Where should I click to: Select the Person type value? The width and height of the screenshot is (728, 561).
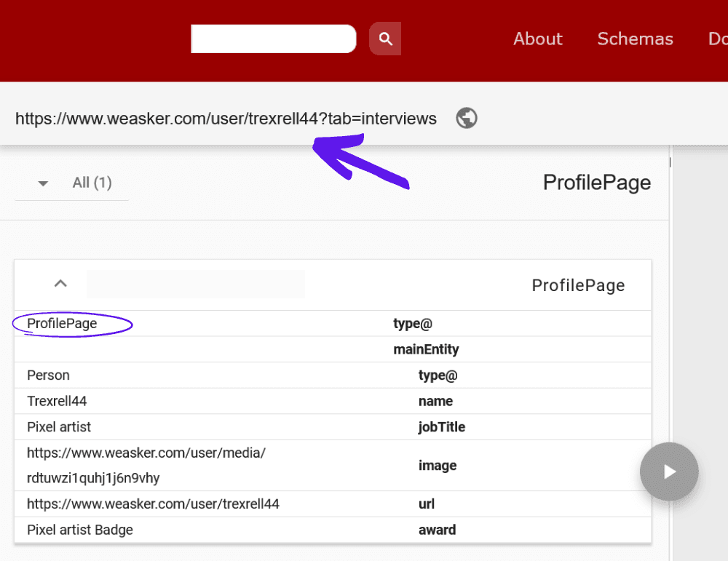tap(48, 375)
